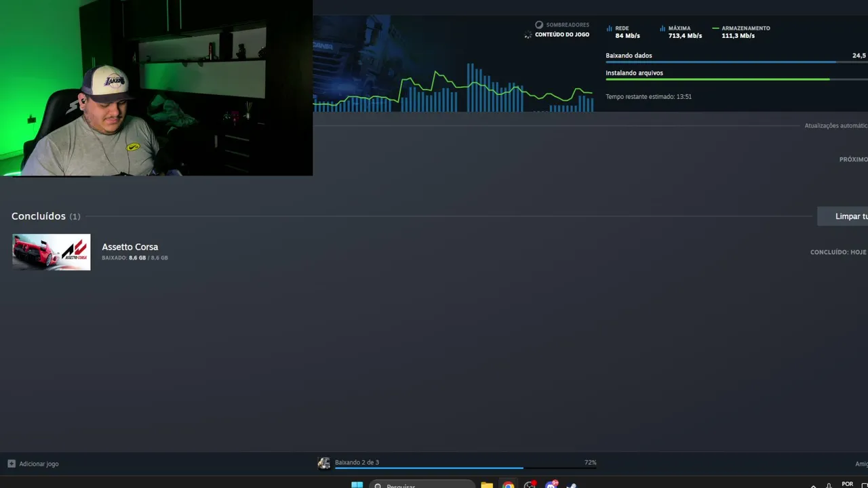Click the Instalando arquivos label
This screenshot has height=488, width=868.
pos(634,73)
